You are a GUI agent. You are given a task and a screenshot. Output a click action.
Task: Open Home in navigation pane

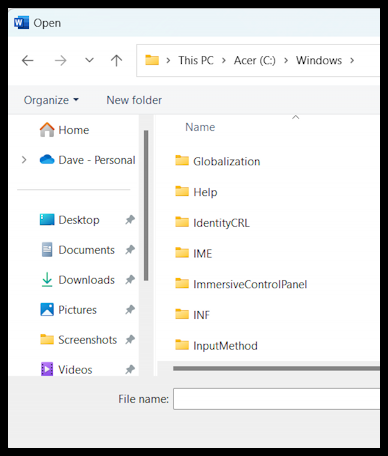pos(74,130)
